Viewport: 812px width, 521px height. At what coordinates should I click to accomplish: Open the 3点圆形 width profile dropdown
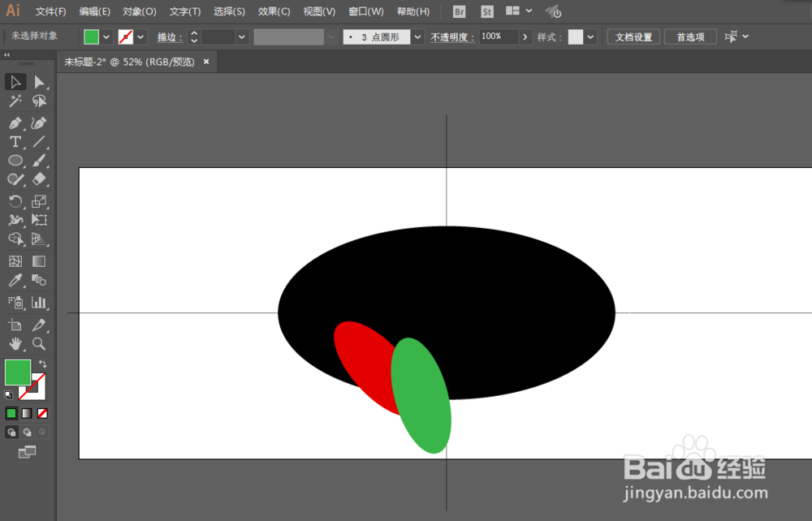point(417,37)
